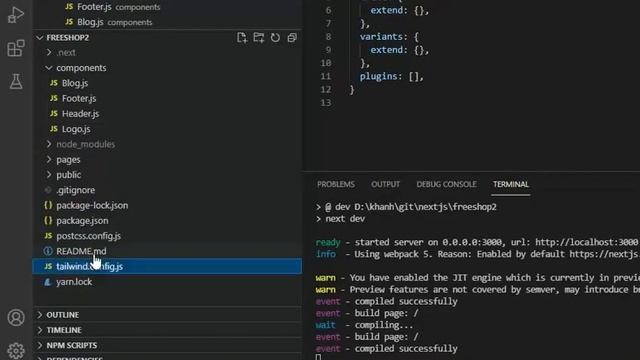Image resolution: width=640 pixels, height=360 pixels.
Task: Expand the public folder
Action: tap(49, 175)
